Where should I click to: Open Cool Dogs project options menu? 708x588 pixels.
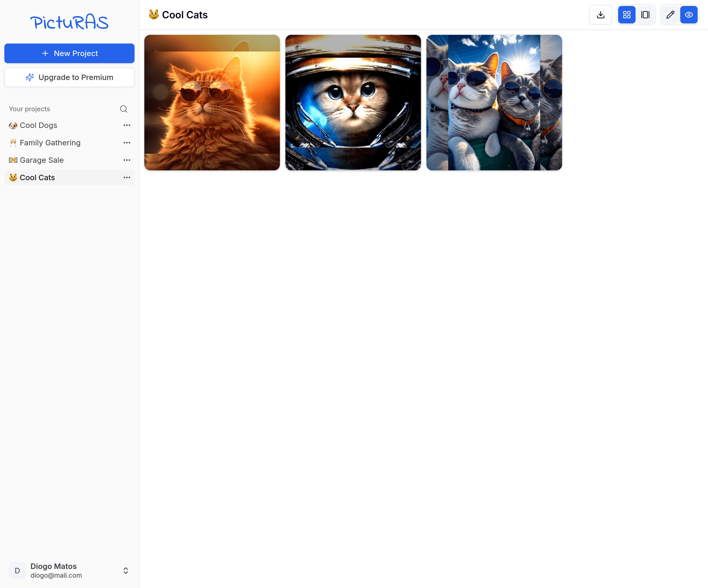point(127,125)
